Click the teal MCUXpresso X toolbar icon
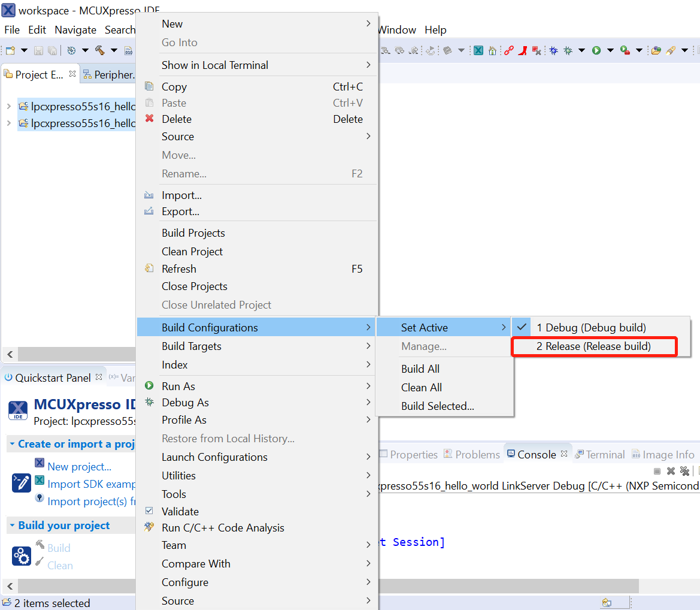The height and width of the screenshot is (610, 700). point(478,51)
